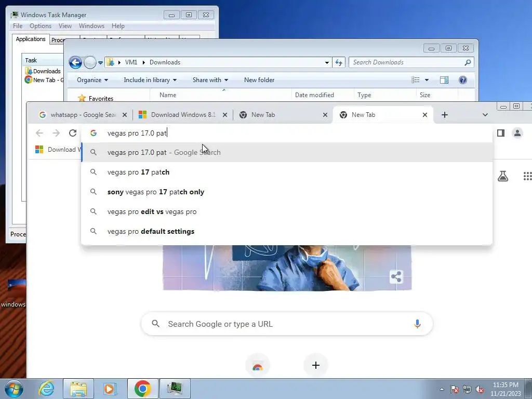Click Explorer change view icon
Image resolution: width=532 pixels, height=399 pixels.
(x=416, y=80)
